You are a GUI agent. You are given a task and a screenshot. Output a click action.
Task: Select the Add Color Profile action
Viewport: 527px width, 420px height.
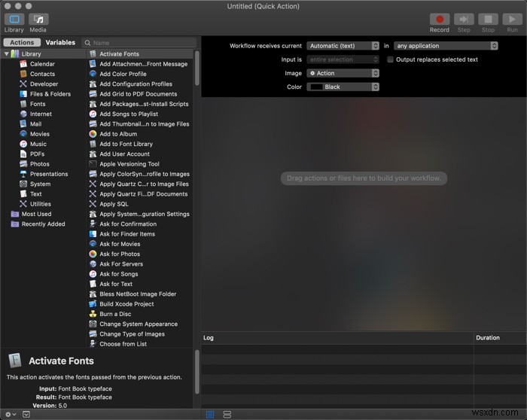(x=140, y=74)
